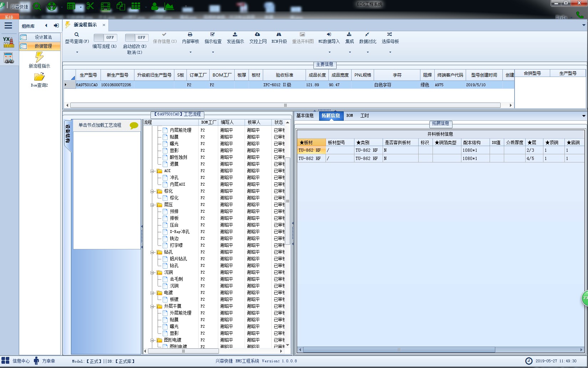Click the 发送指示 upload icon

pyautogui.click(x=235, y=35)
